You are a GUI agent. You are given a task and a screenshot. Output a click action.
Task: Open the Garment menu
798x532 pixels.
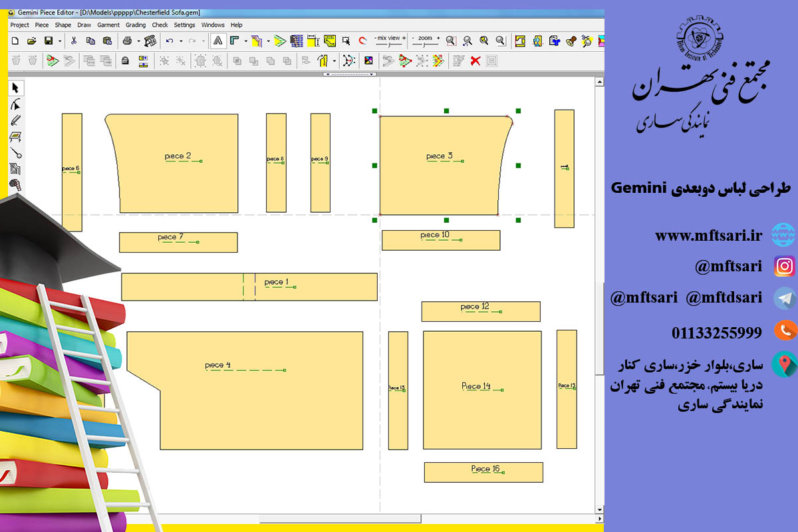click(x=108, y=25)
